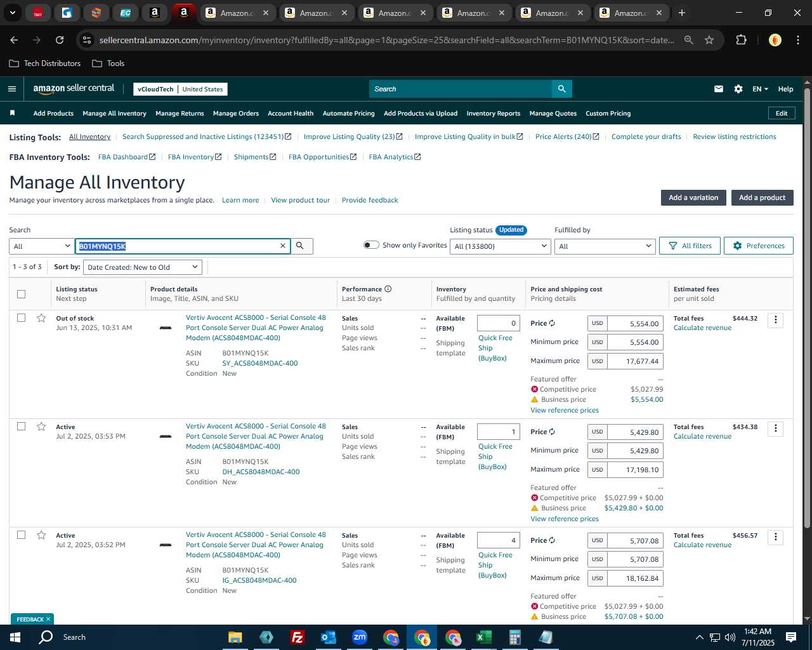Open Price Alerts (240) link
The height and width of the screenshot is (650, 812).
coord(567,136)
